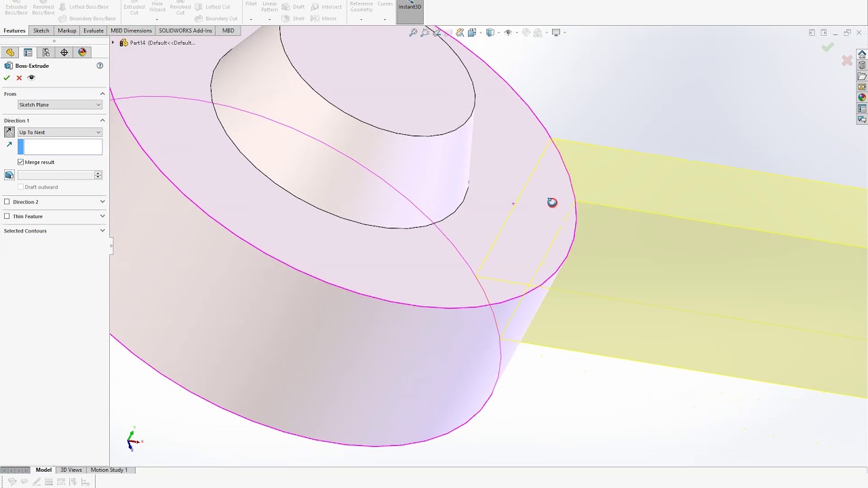The image size is (868, 488).
Task: Open the DisplayManager color ball tab
Action: [x=83, y=52]
